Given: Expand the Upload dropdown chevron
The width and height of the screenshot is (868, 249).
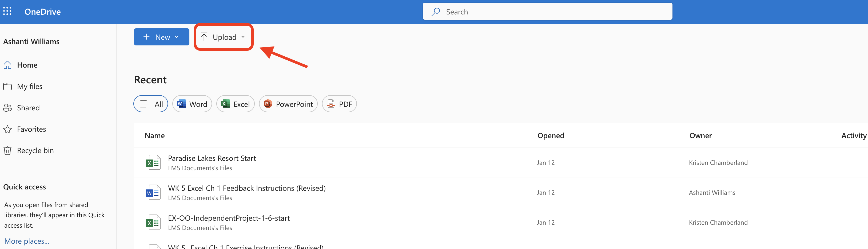Looking at the screenshot, I should click(243, 37).
